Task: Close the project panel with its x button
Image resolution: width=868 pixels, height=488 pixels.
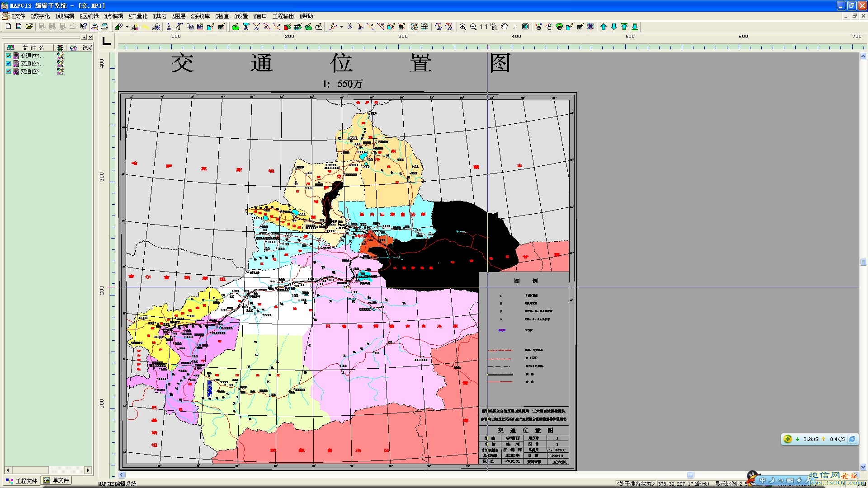Action: 90,37
